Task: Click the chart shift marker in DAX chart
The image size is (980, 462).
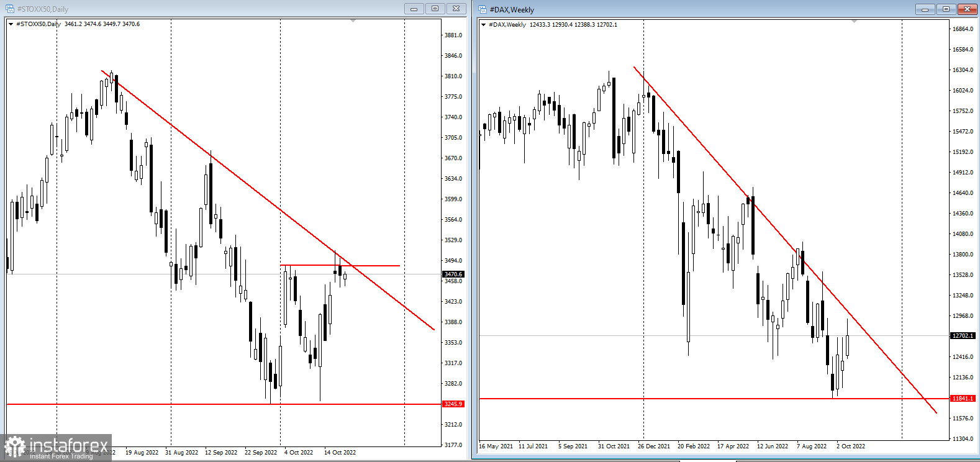Action: click(x=854, y=22)
